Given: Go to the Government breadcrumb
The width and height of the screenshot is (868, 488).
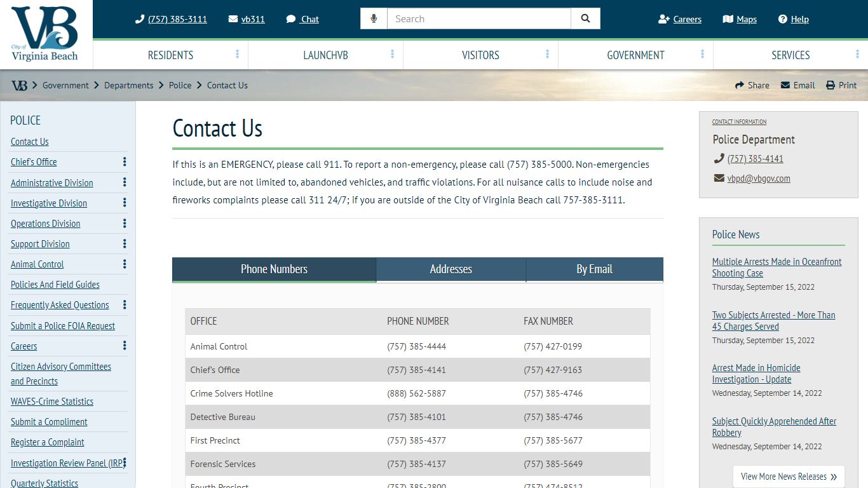Looking at the screenshot, I should click(x=65, y=85).
